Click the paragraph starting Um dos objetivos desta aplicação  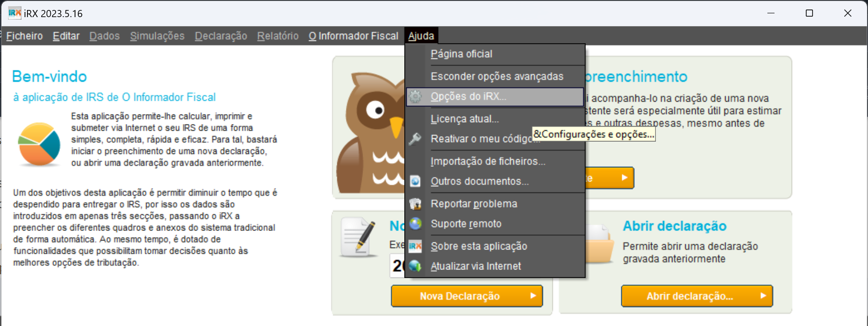pos(145,228)
